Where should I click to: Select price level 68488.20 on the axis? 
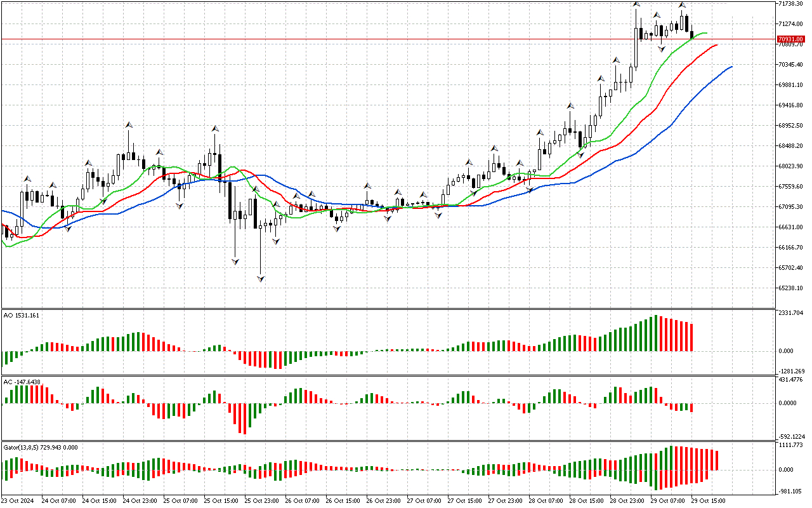[792, 146]
